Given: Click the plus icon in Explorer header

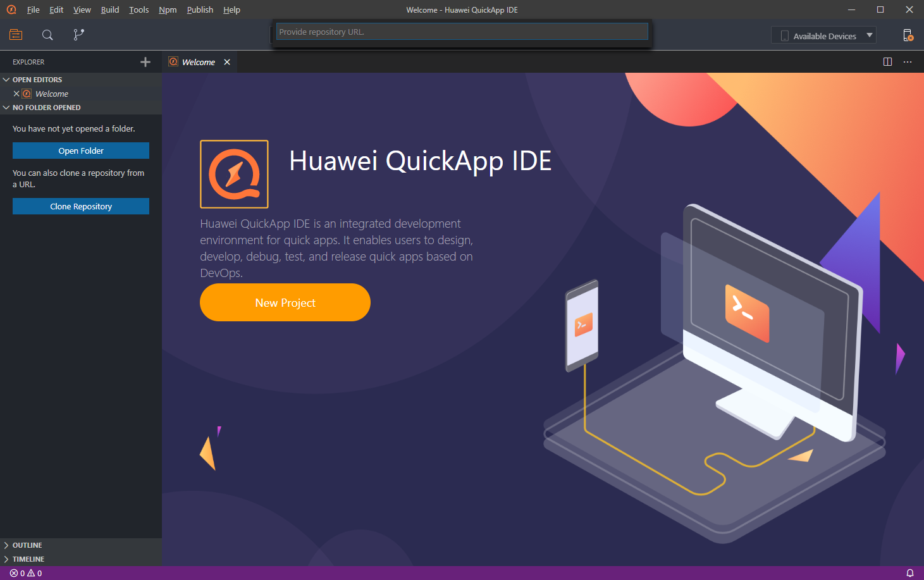Looking at the screenshot, I should [145, 62].
